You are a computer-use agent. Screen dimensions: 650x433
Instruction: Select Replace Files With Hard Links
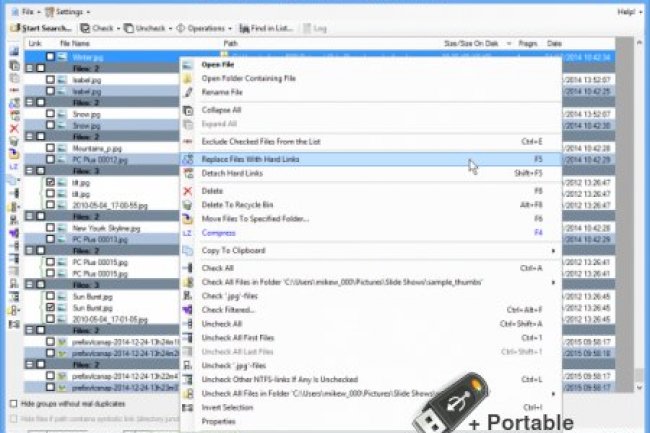250,159
